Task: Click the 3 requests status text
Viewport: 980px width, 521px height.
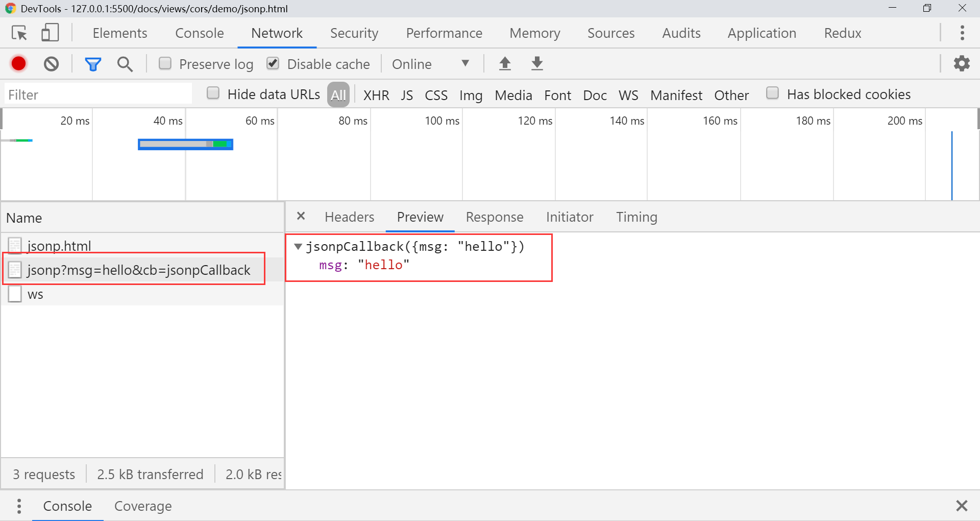Action: click(x=44, y=475)
